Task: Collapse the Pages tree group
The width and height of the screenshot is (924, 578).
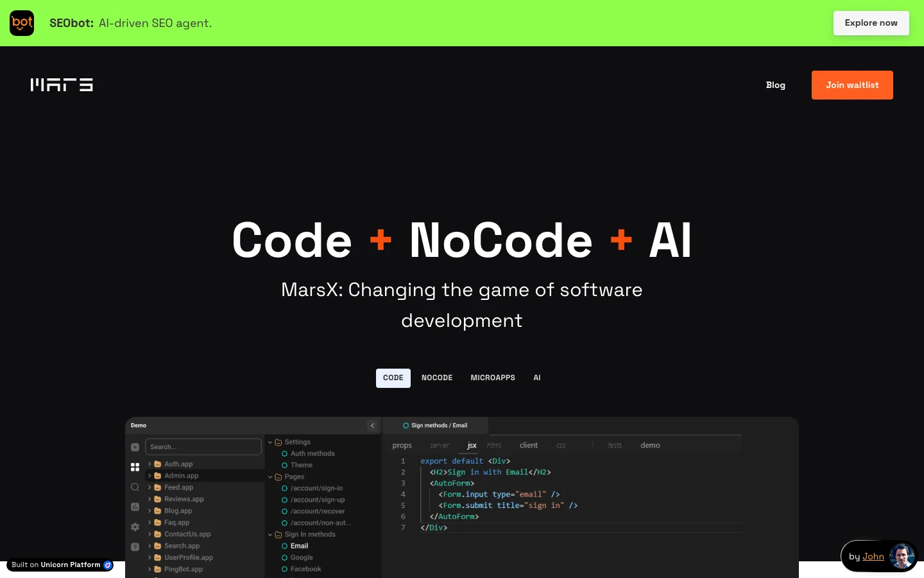Action: coord(270,477)
